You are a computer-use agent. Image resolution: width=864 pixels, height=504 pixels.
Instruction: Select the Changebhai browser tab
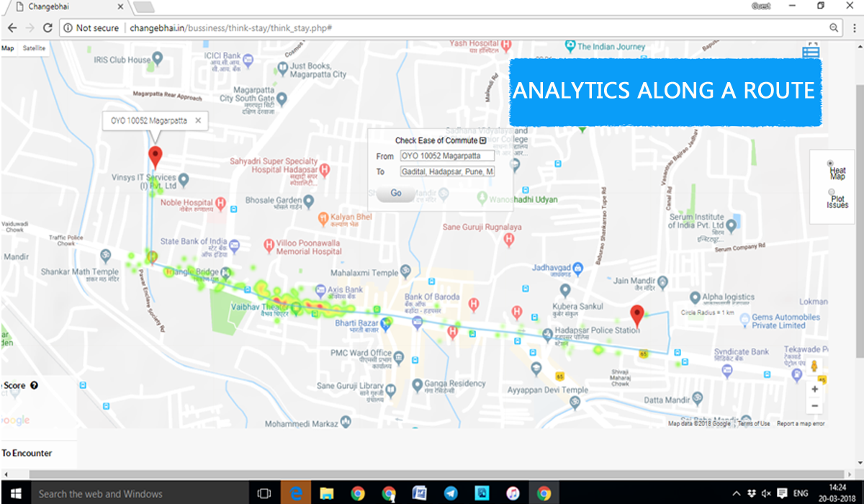tap(65, 7)
